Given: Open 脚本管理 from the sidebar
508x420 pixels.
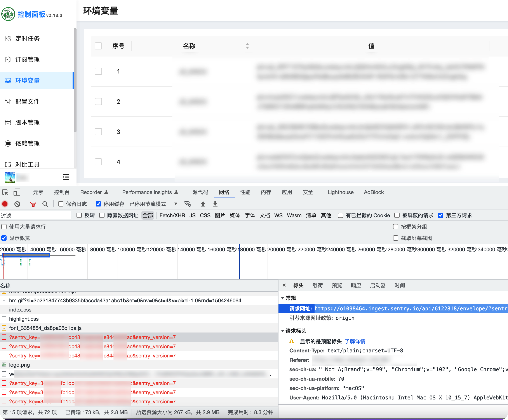Looking at the screenshot, I should pos(27,122).
